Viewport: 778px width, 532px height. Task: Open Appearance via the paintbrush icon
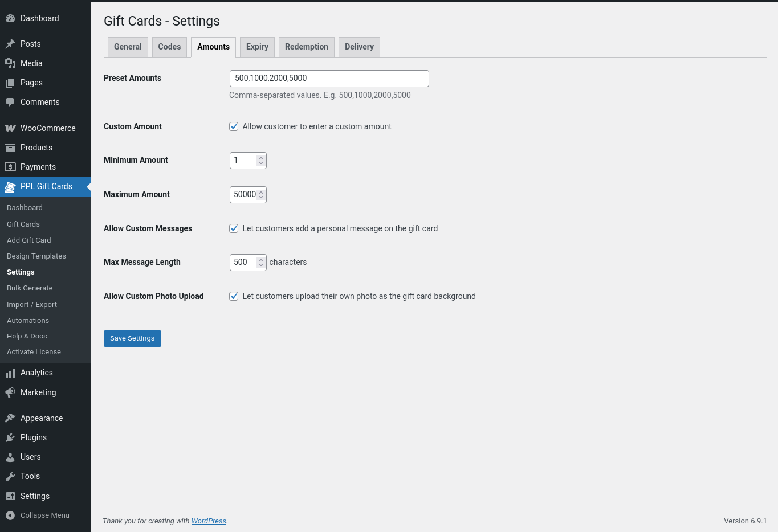(x=10, y=418)
